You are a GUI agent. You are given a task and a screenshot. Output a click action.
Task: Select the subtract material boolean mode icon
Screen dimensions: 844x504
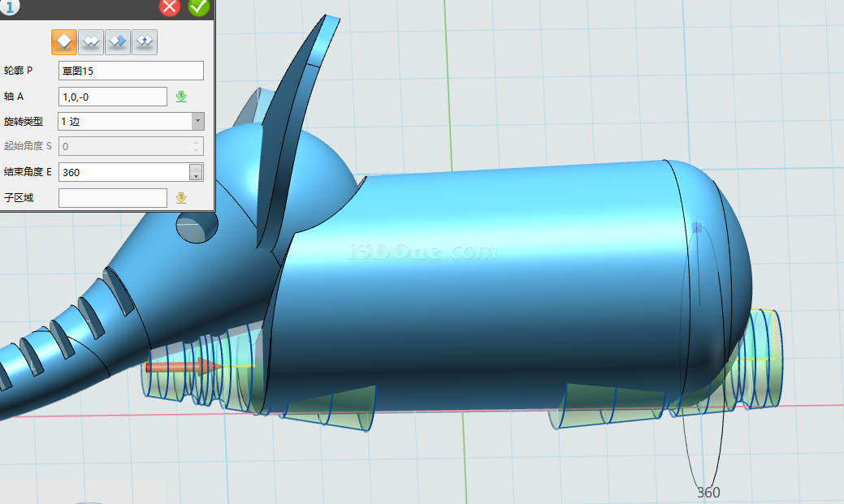[x=118, y=41]
